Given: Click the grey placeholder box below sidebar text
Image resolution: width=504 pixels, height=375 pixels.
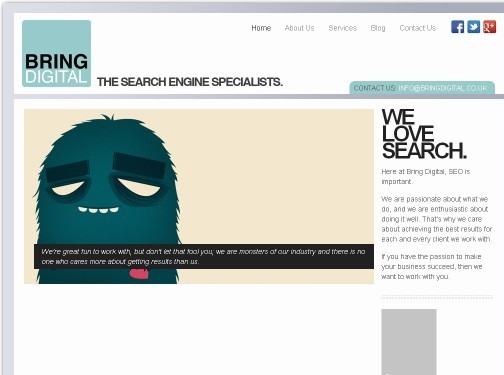Looking at the screenshot, I should click(409, 342).
